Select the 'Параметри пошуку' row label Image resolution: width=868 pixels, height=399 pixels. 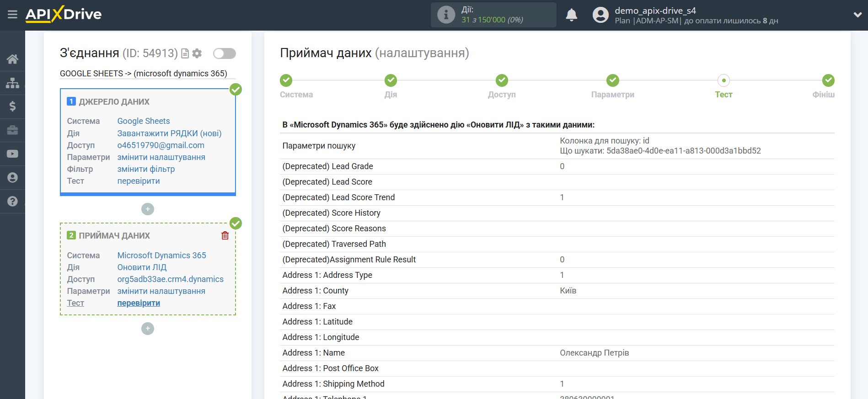(x=319, y=146)
